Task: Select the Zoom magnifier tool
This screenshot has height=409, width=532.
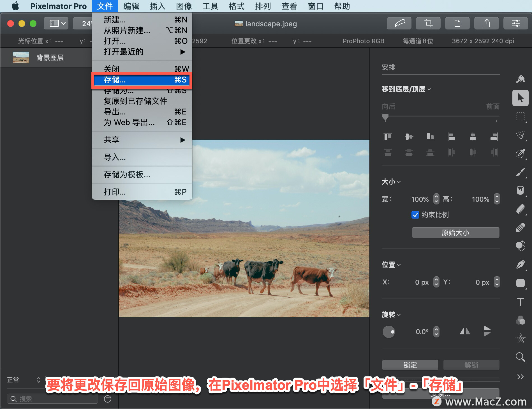Action: (x=521, y=357)
